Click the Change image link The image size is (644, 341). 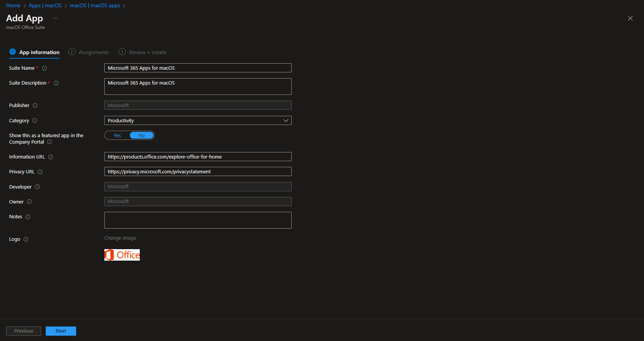point(120,238)
